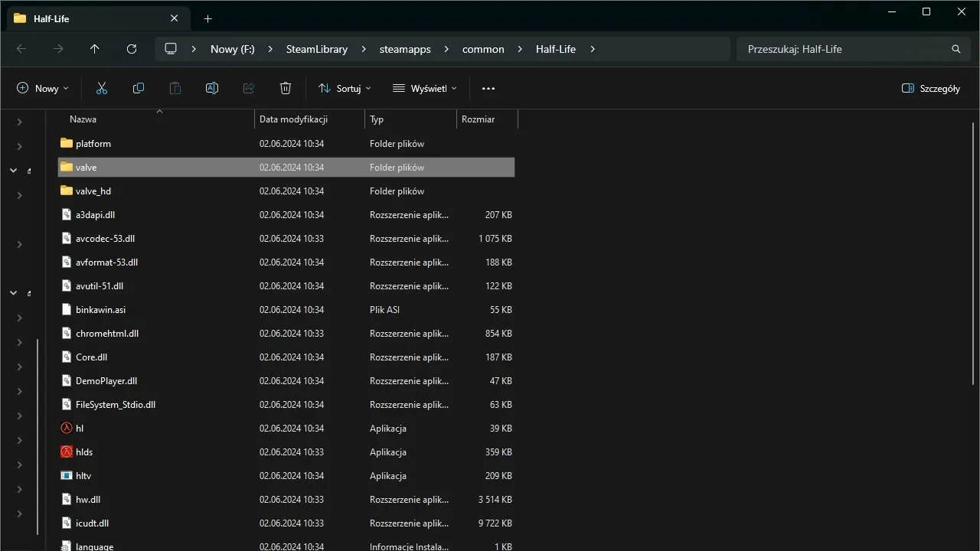Image resolution: width=980 pixels, height=551 pixels.
Task: Click the This PC monitor icon in address bar
Action: coord(171,49)
